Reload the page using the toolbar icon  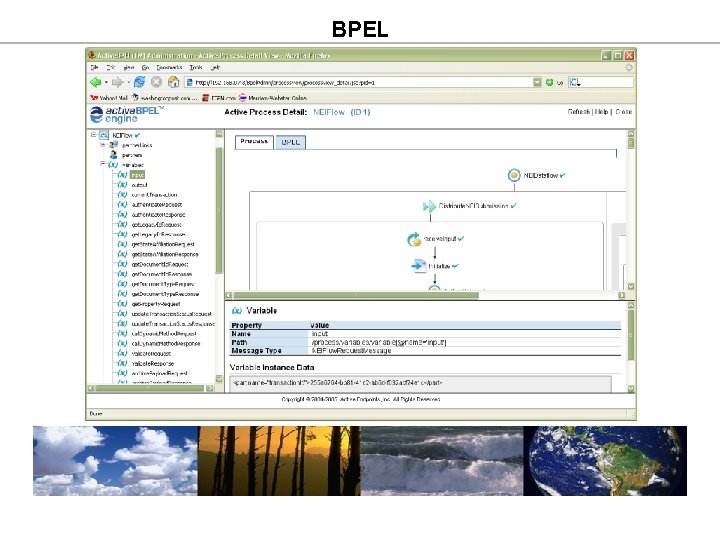[x=140, y=82]
